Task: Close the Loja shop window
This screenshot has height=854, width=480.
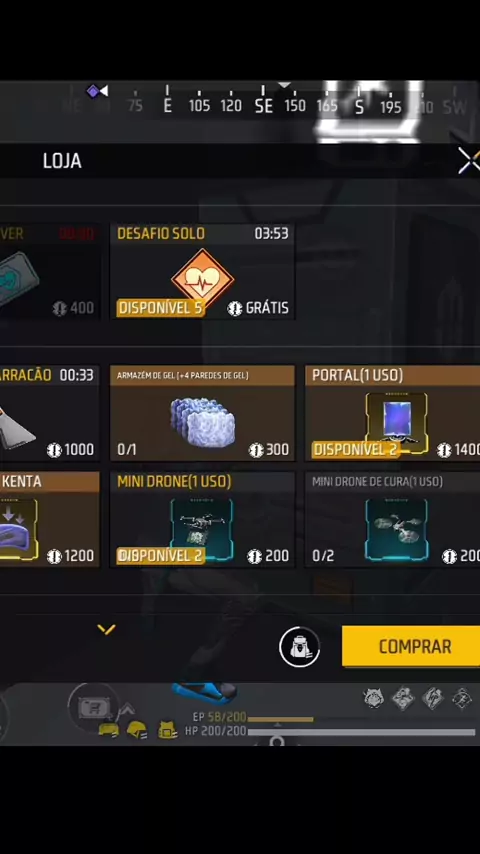Action: tap(469, 161)
